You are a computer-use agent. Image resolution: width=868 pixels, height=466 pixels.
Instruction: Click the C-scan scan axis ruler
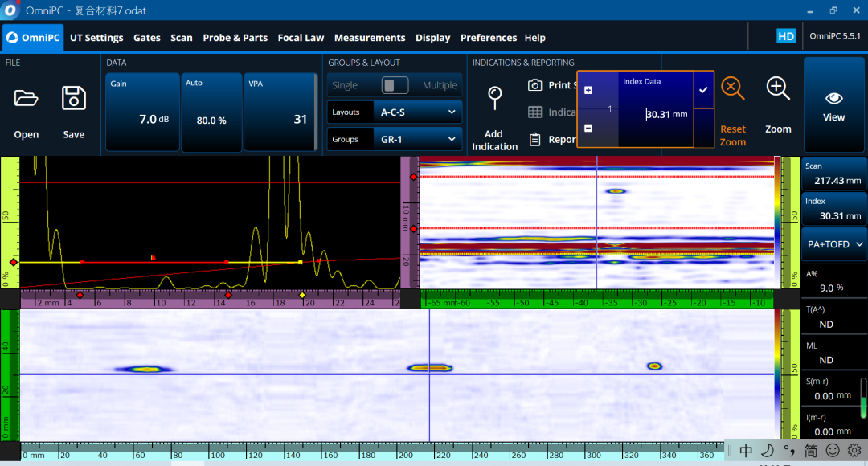coord(372,452)
